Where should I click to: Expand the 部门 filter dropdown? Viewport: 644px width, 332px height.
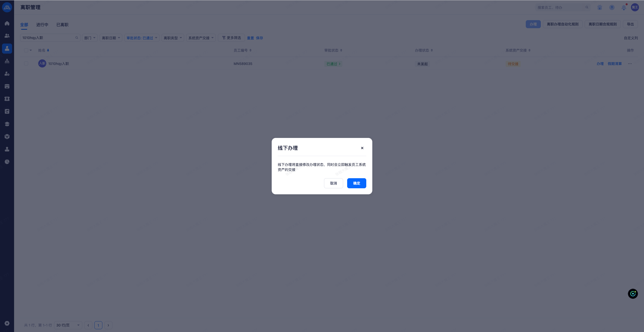(90, 38)
